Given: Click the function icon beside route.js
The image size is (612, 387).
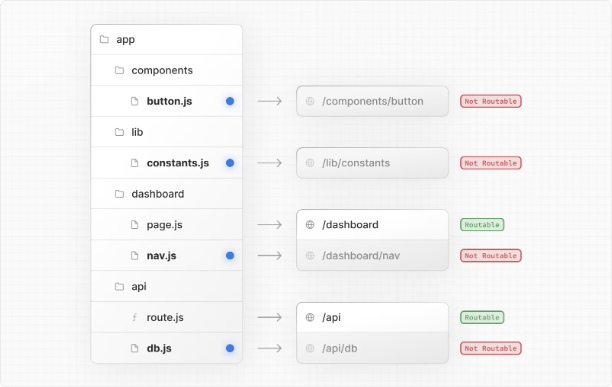Looking at the screenshot, I should tap(135, 317).
